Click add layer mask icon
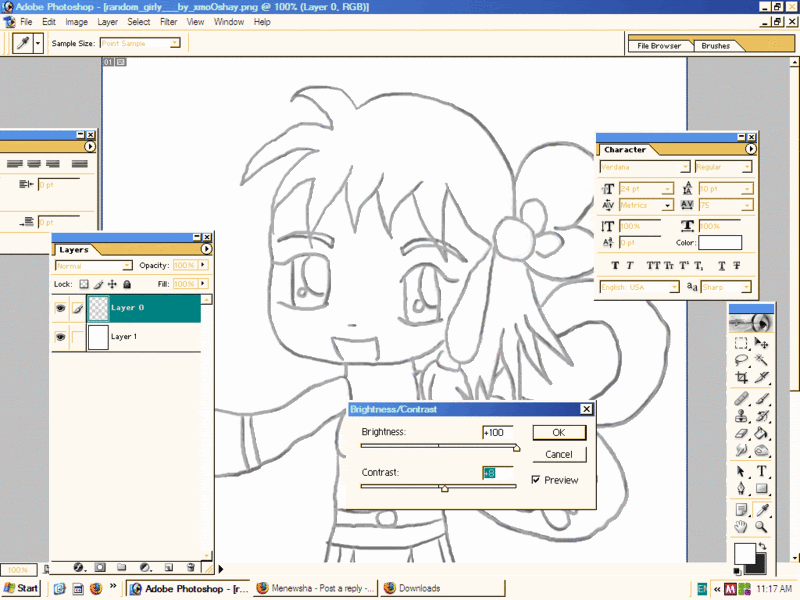The height and width of the screenshot is (600, 800). (100, 567)
